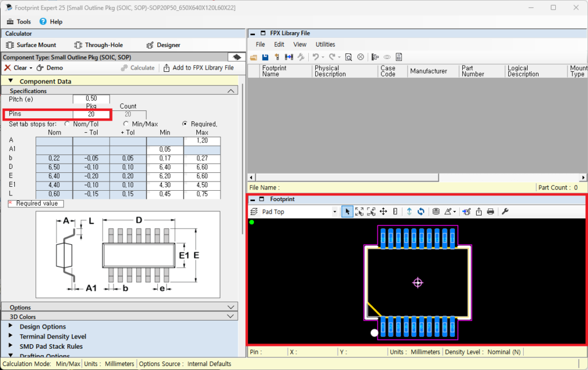Click the print icon in Footprint toolbar

(x=490, y=211)
